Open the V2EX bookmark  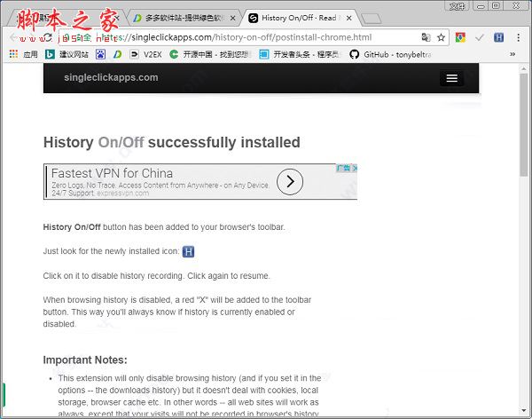[x=146, y=54]
